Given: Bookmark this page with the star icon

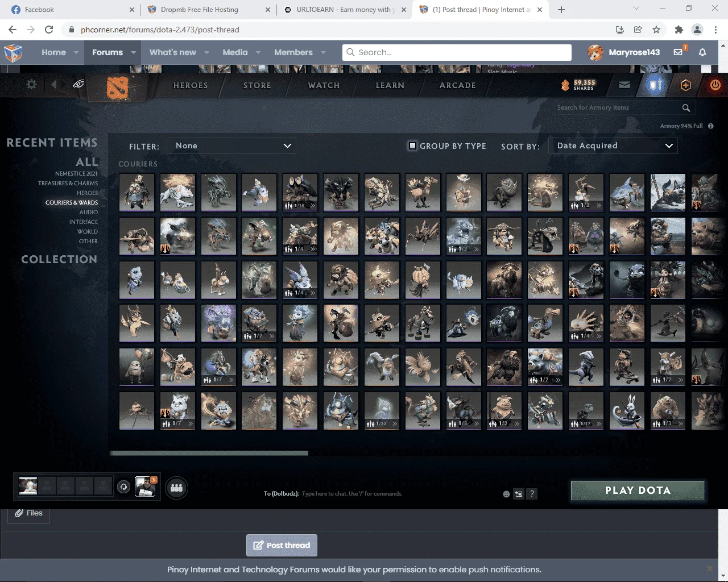Looking at the screenshot, I should (x=656, y=30).
